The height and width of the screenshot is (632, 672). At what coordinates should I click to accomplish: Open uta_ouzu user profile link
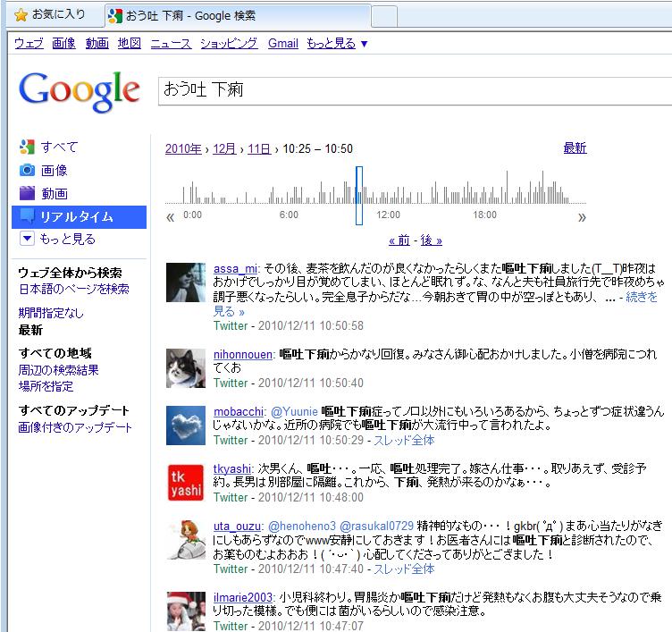click(238, 527)
